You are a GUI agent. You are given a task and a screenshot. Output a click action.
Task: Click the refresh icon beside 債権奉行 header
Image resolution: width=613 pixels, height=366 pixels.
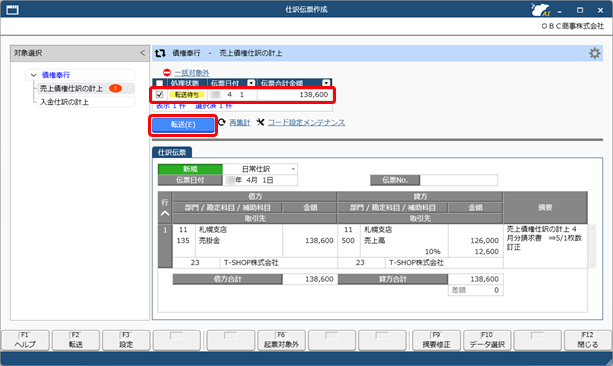pos(160,53)
